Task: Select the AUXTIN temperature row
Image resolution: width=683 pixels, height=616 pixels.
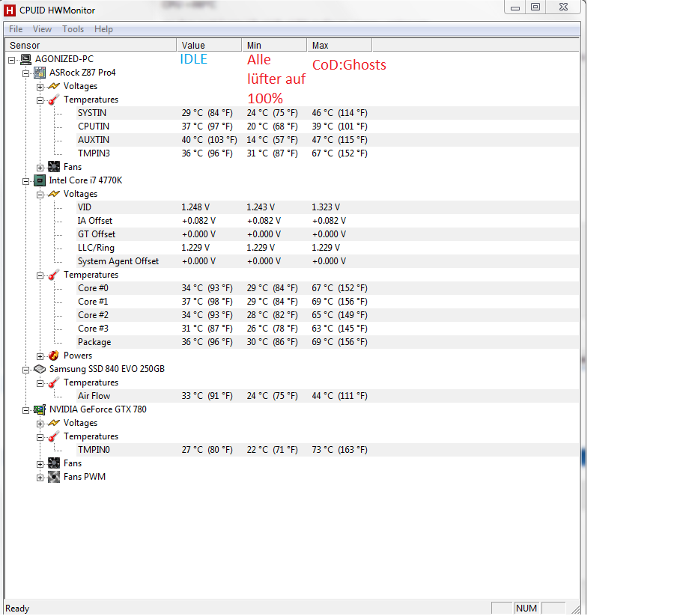Action: [x=327, y=140]
